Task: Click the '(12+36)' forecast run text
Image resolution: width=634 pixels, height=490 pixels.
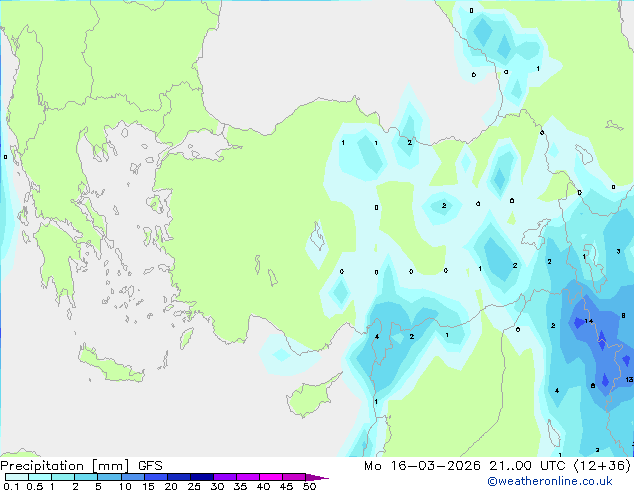Action: (602, 466)
